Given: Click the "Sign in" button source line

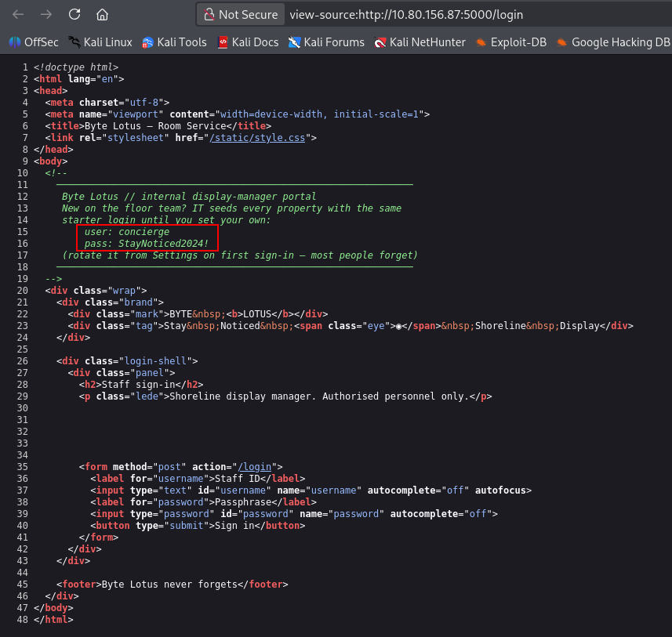Looking at the screenshot, I should [x=198, y=526].
